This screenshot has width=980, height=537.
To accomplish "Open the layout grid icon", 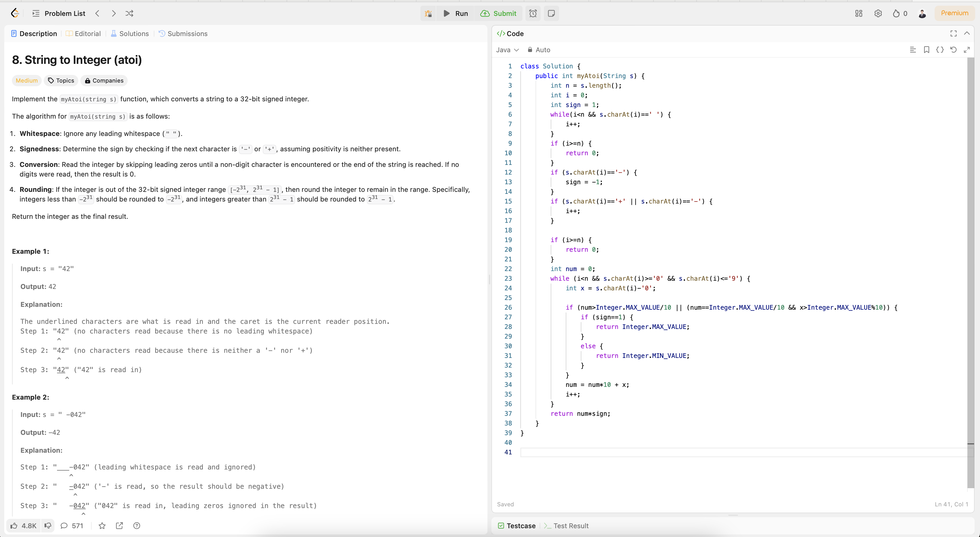I will 859,13.
